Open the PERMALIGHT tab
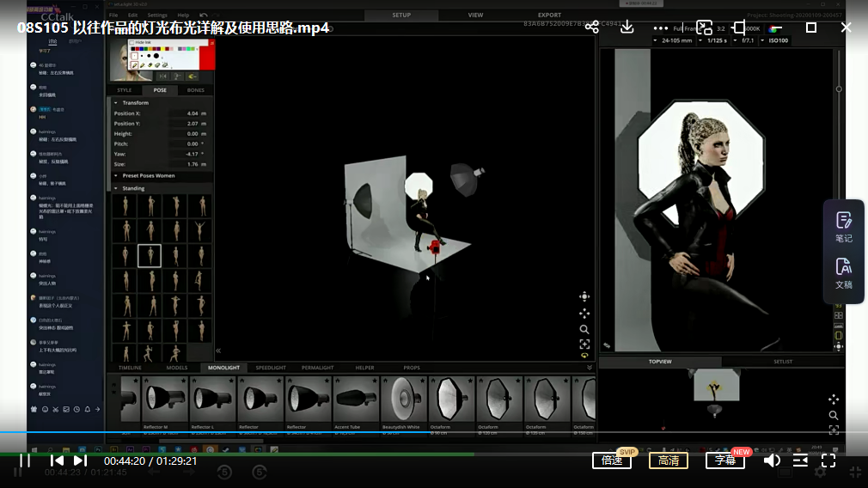The width and height of the screenshot is (868, 488). (x=317, y=368)
